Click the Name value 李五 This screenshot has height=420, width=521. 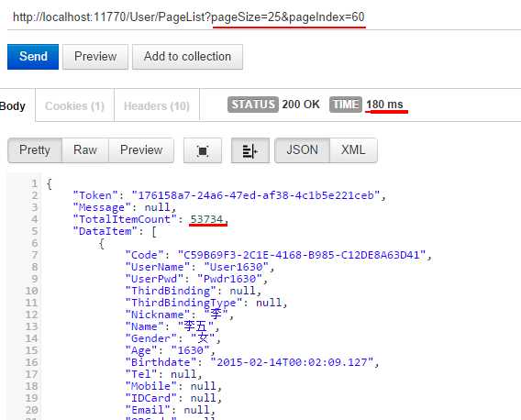tap(196, 326)
